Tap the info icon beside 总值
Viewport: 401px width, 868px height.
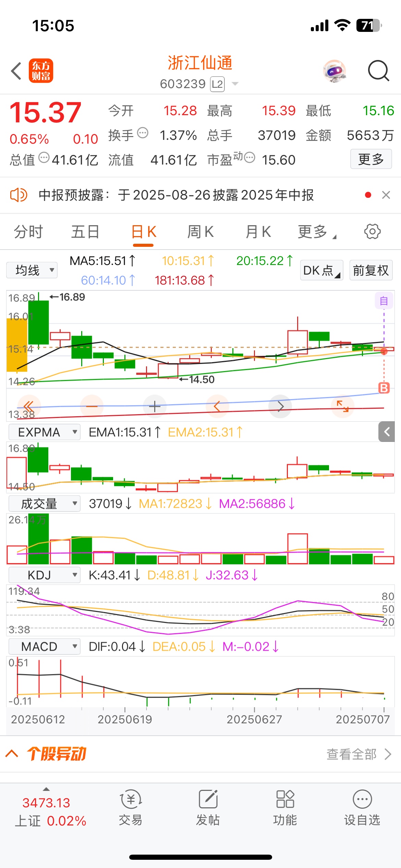[44, 157]
